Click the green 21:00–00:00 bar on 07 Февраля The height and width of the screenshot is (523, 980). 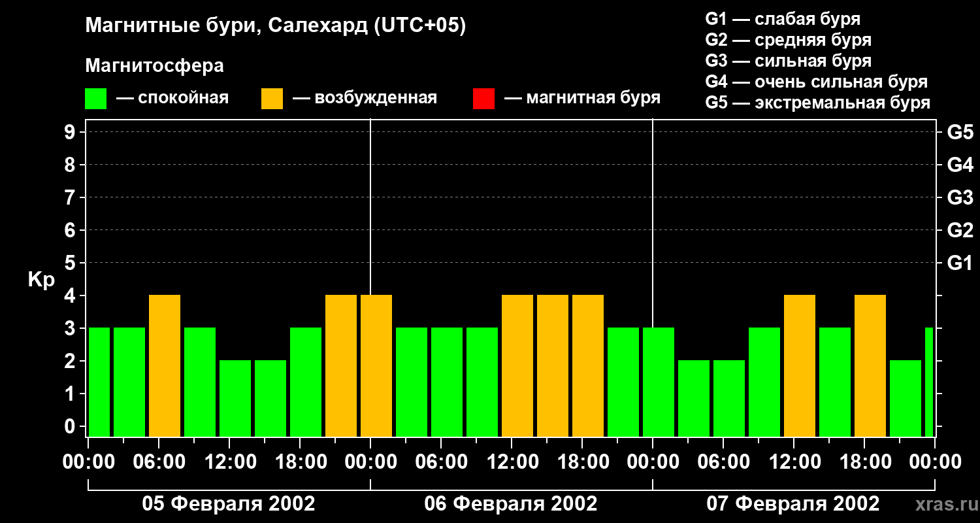[x=906, y=399]
